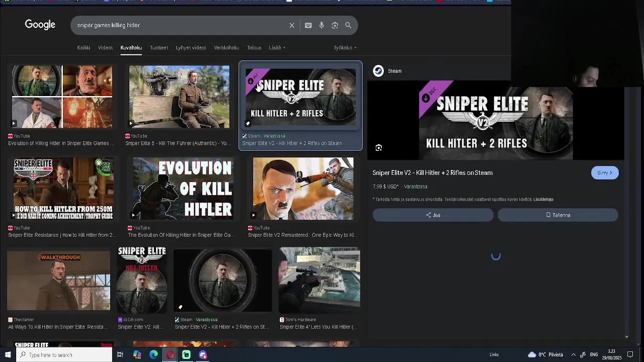The image size is (644, 362).
Task: Open Microsoft Edge from the taskbar
Action: (x=153, y=355)
